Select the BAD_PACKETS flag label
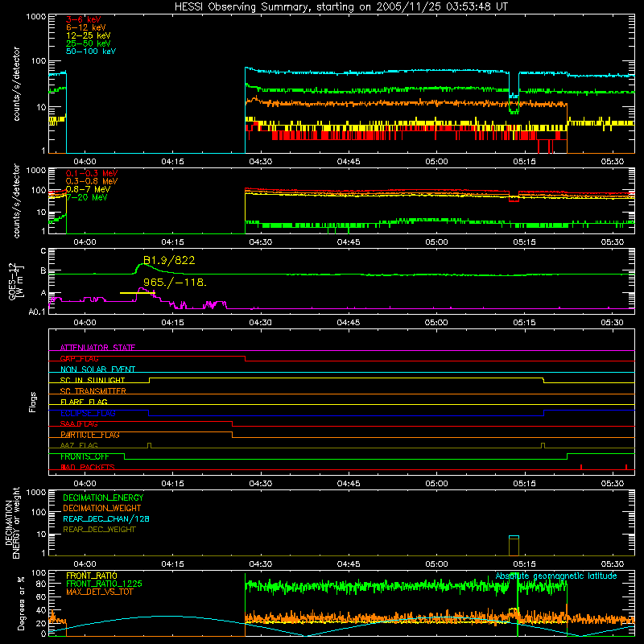This screenshot has width=644, height=644. (x=88, y=467)
